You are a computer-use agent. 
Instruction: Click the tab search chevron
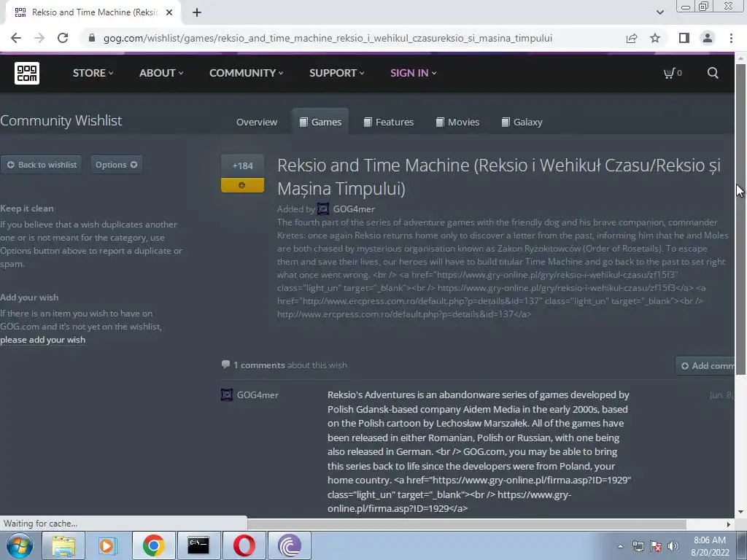click(x=659, y=12)
